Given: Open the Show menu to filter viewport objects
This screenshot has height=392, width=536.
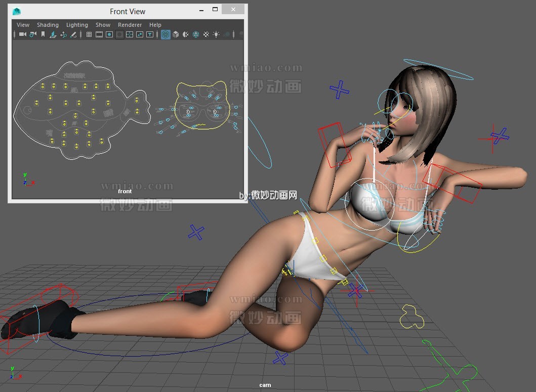Looking at the screenshot, I should click(x=103, y=24).
